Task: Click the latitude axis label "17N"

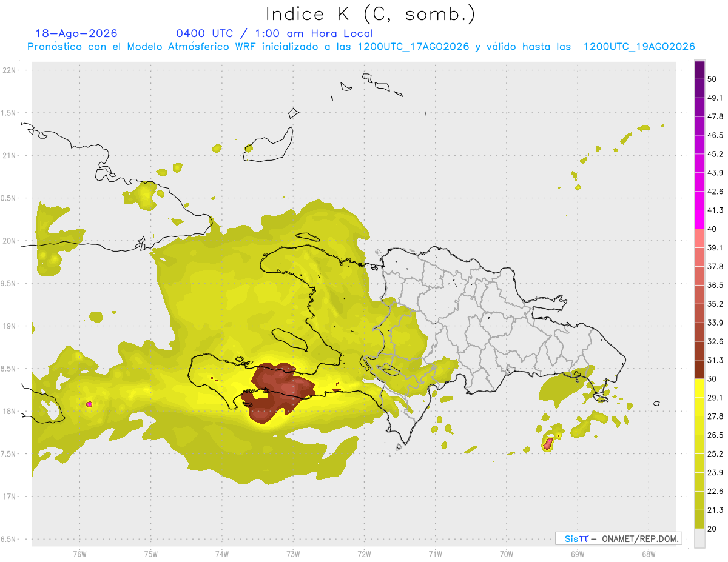Action: point(9,497)
